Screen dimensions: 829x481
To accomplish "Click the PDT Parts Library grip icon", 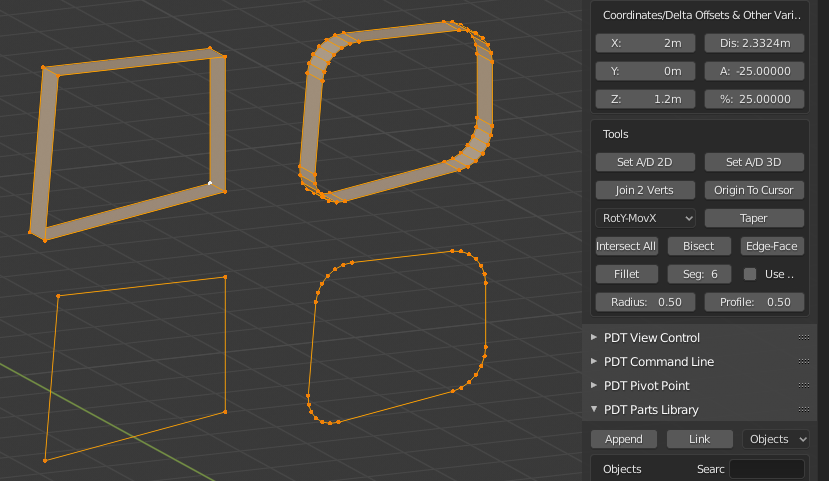I will [x=803, y=410].
